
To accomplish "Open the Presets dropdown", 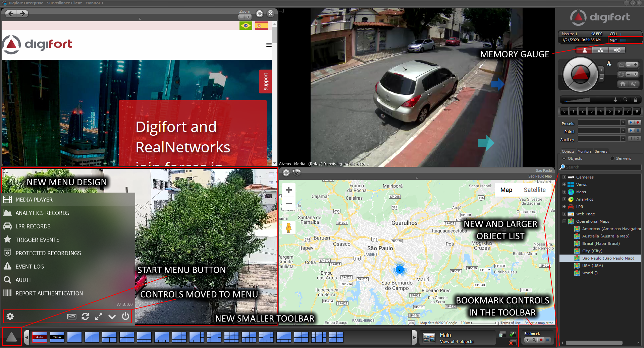I will pyautogui.click(x=602, y=123).
